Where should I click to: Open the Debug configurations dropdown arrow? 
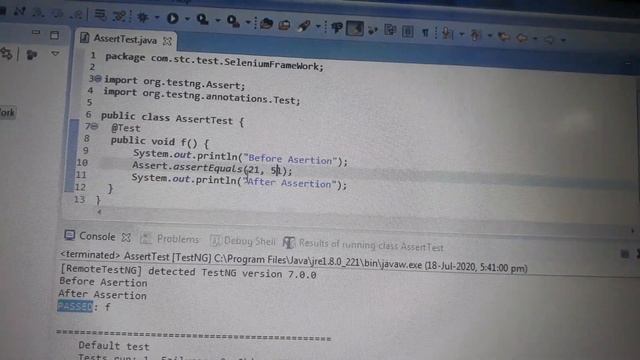tap(157, 18)
